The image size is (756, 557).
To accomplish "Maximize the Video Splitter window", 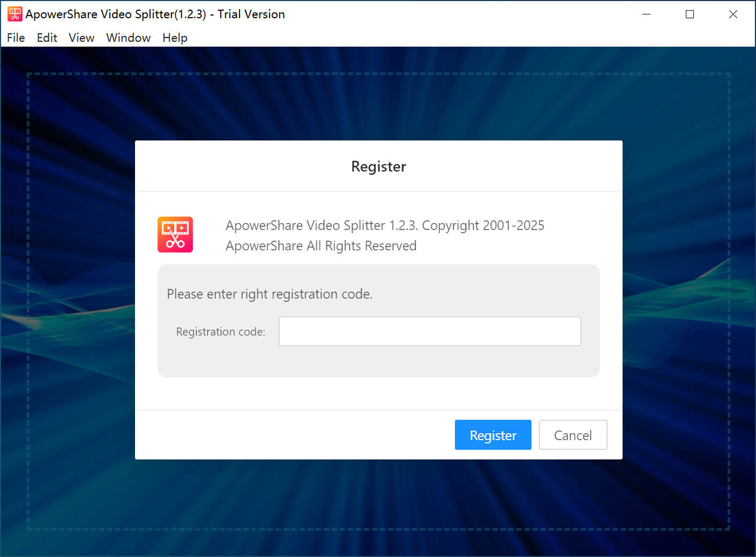I will [x=690, y=14].
